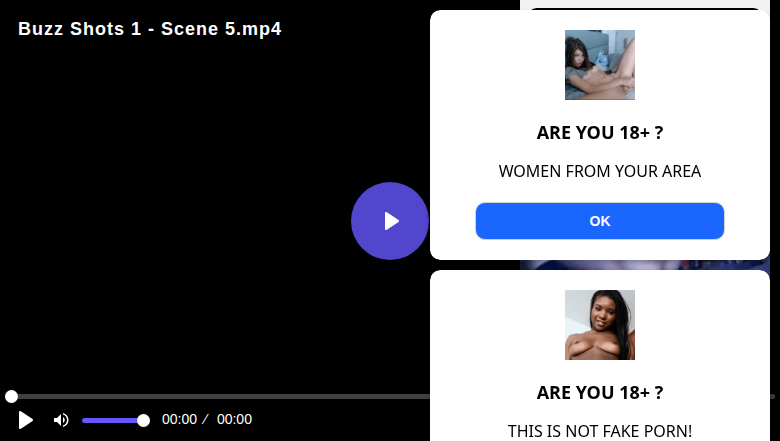The image size is (780, 441).
Task: Click the dark bar above the top popup
Action: tap(645, 8)
